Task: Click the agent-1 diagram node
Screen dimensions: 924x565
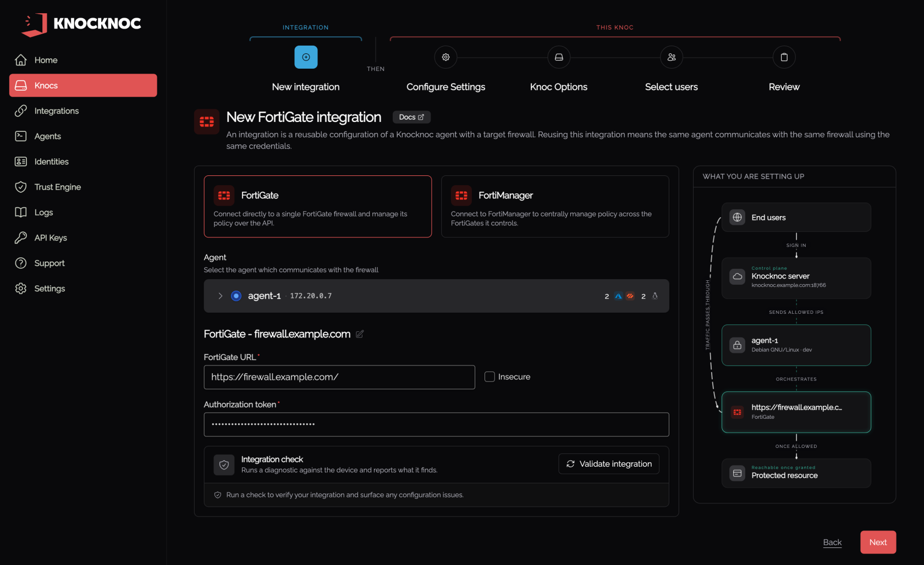Action: click(x=796, y=345)
